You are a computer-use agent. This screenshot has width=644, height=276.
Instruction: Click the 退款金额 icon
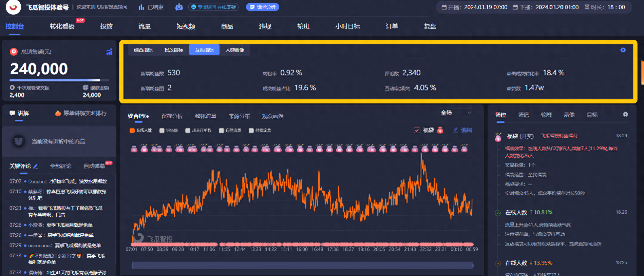[x=86, y=87]
